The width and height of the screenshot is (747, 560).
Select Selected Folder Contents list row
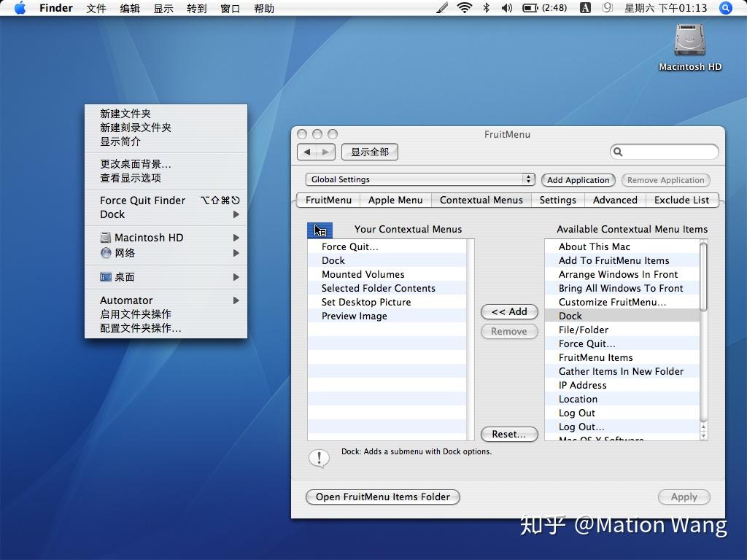click(x=387, y=288)
